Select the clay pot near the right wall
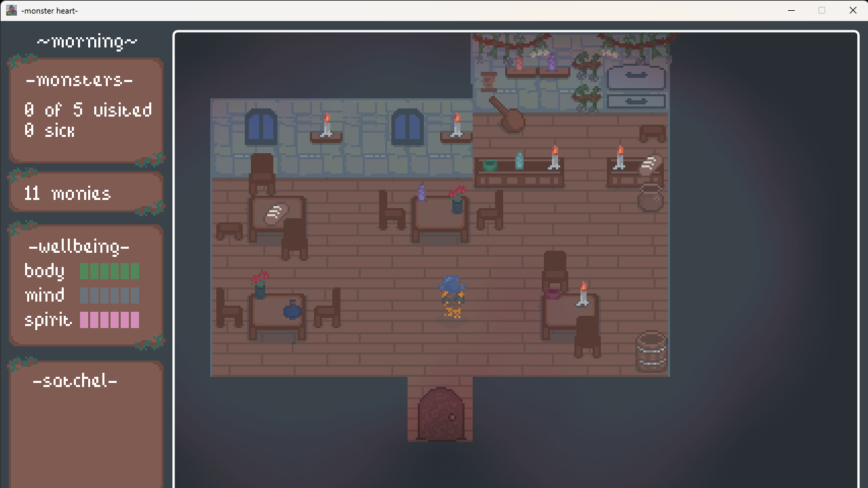The width and height of the screenshot is (868, 488). (650, 198)
